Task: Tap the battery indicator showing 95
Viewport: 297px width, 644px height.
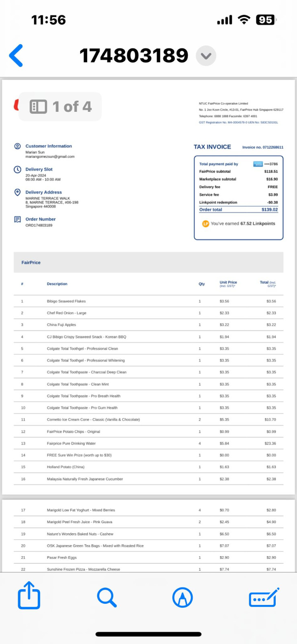Action: [x=266, y=20]
